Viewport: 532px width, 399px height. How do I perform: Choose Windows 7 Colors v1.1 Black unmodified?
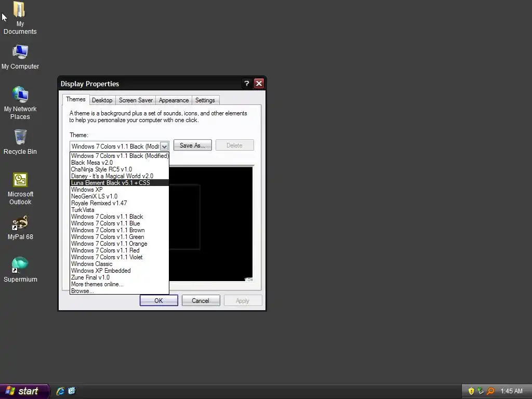pyautogui.click(x=119, y=217)
